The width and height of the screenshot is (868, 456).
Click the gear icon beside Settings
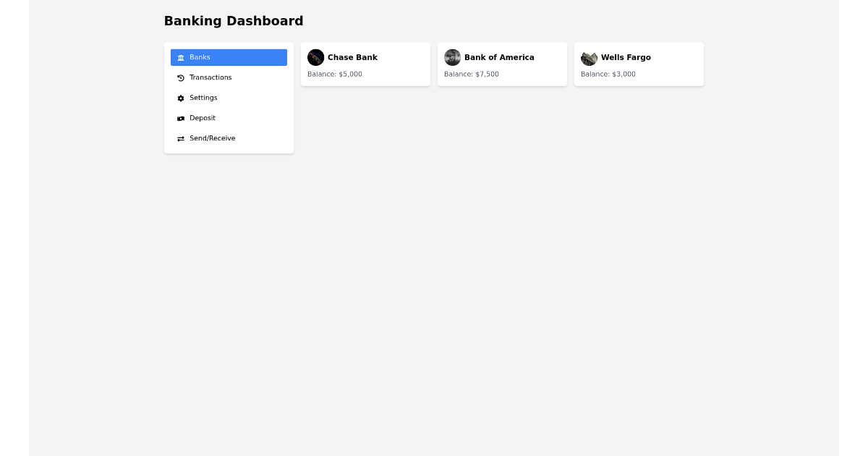[x=180, y=98]
